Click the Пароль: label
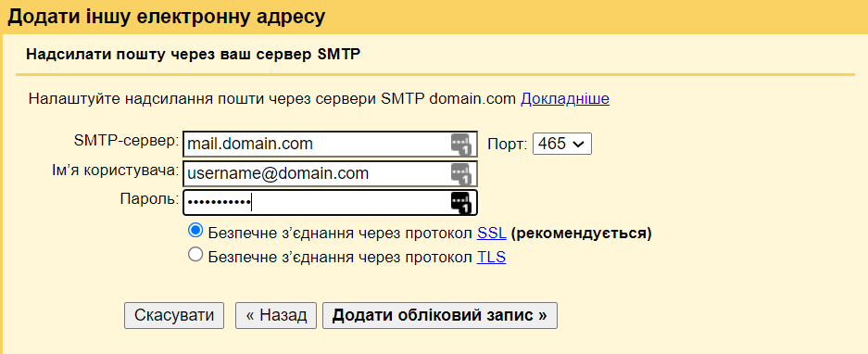The image size is (868, 354). coord(149,199)
